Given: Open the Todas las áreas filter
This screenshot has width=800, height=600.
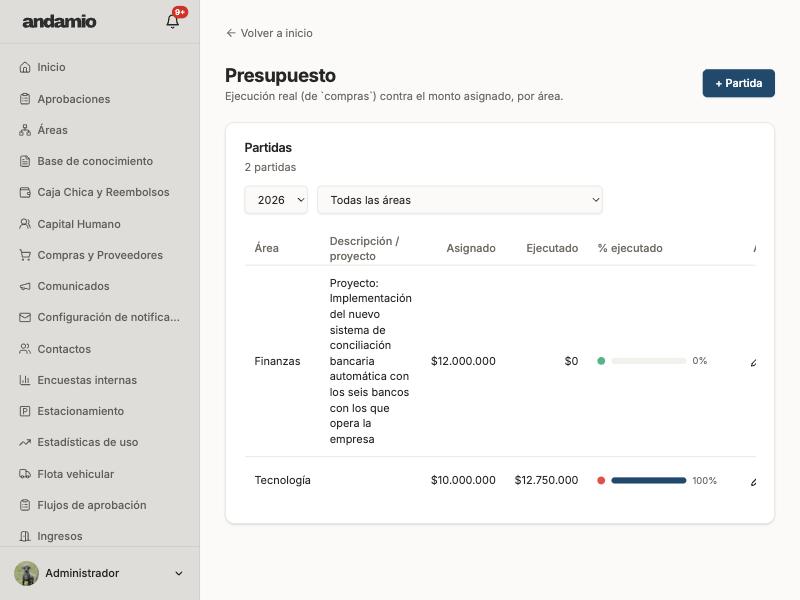Looking at the screenshot, I should pos(460,200).
